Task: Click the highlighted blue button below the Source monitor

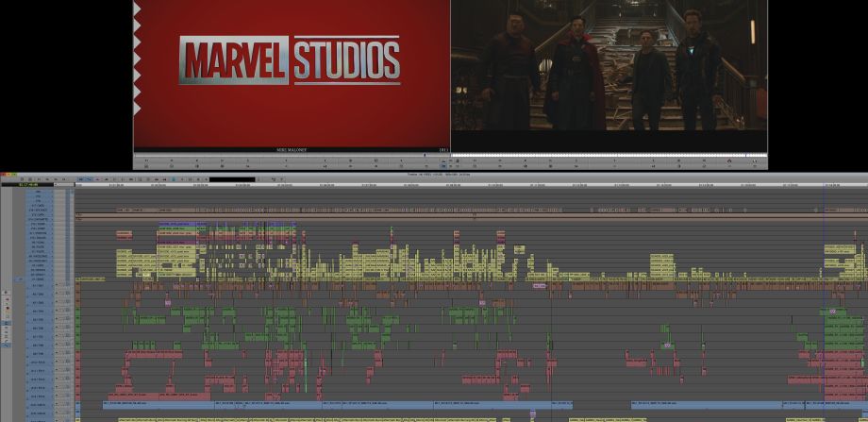Action: click(x=443, y=165)
